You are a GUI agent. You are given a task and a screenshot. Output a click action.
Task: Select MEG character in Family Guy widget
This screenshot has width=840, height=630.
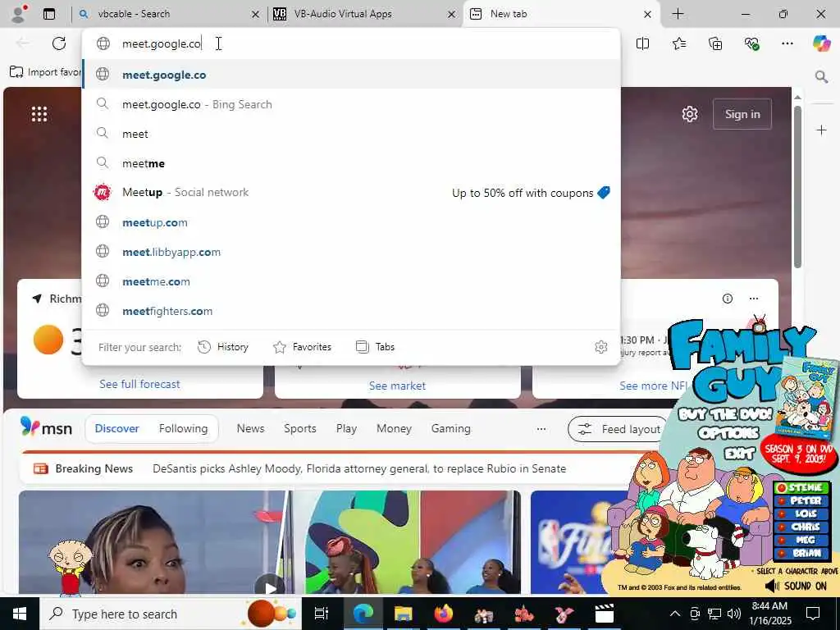pos(801,540)
